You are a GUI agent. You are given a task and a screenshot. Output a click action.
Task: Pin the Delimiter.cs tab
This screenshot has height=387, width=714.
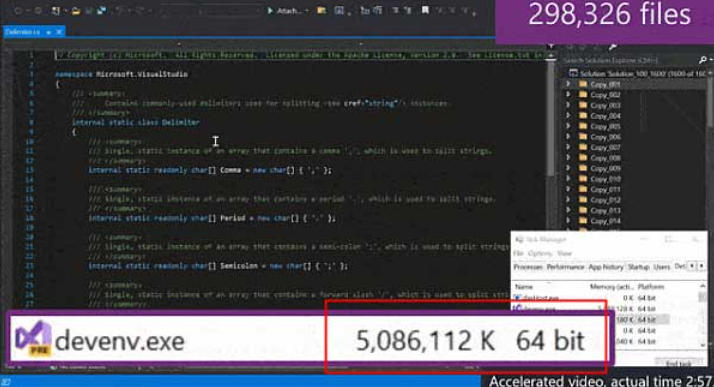pos(49,32)
